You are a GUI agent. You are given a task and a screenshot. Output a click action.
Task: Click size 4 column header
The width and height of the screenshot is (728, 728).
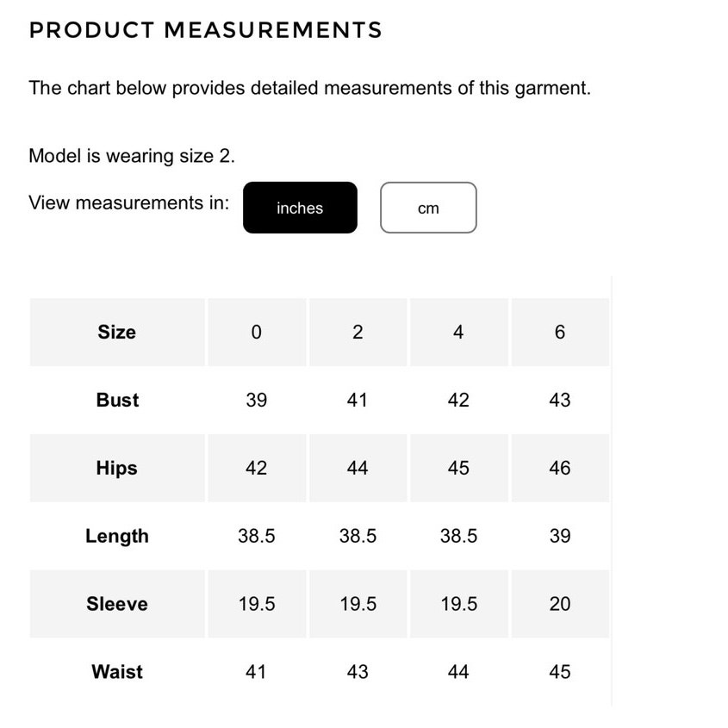click(x=458, y=332)
